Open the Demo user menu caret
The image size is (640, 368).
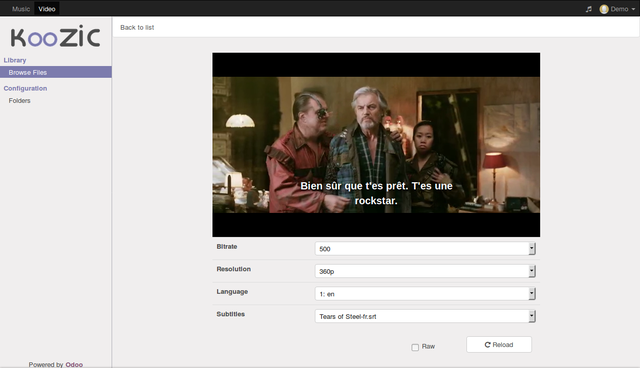coord(633,9)
